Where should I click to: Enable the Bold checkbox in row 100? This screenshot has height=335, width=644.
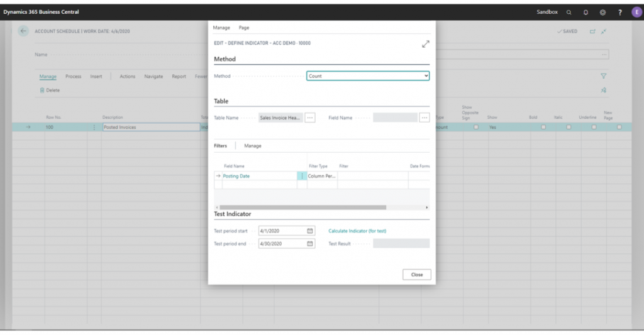tap(543, 127)
